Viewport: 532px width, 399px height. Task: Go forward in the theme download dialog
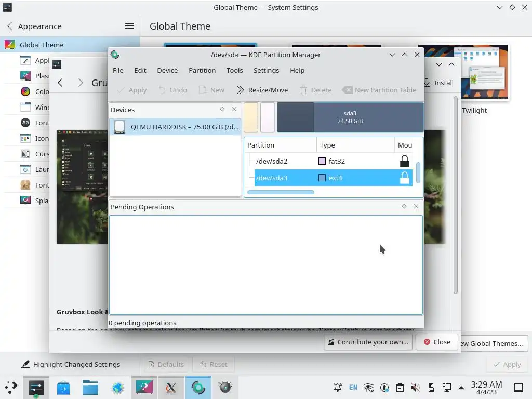80,83
